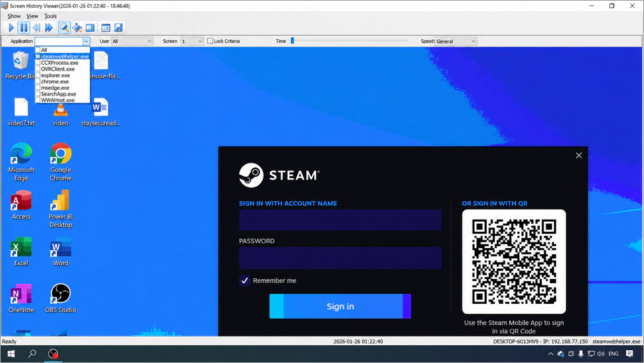The width and height of the screenshot is (644, 363).
Task: Open the Speed dropdown set to General
Action: click(456, 41)
